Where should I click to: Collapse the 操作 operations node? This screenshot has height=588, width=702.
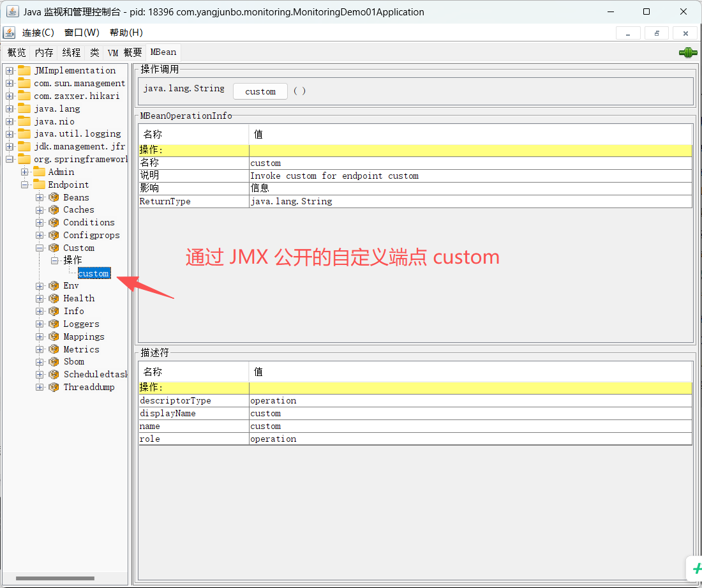click(55, 260)
